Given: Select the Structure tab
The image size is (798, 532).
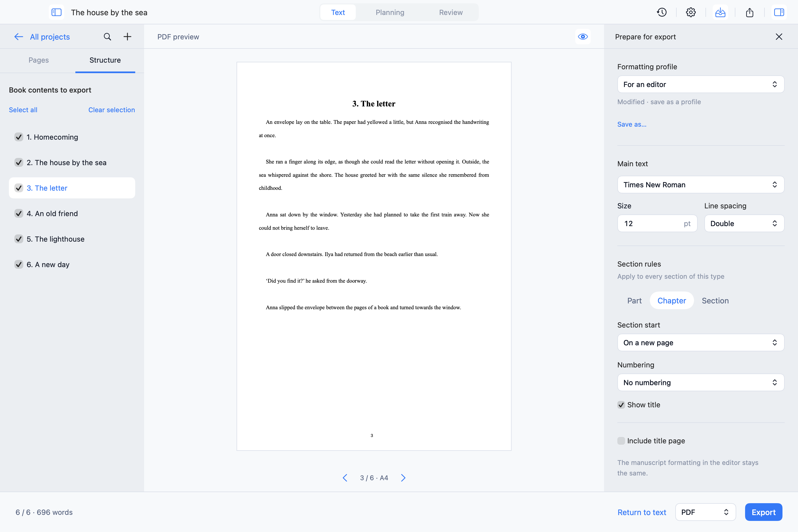Looking at the screenshot, I should click(105, 60).
